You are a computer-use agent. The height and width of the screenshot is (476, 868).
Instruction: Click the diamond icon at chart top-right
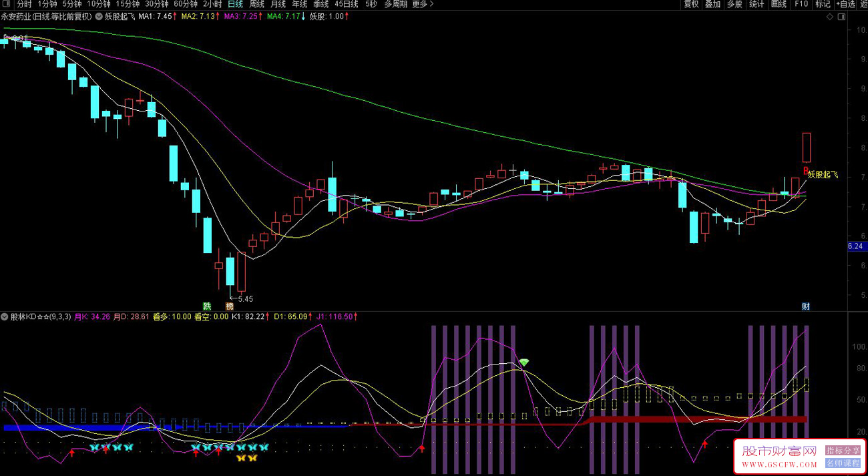click(830, 17)
